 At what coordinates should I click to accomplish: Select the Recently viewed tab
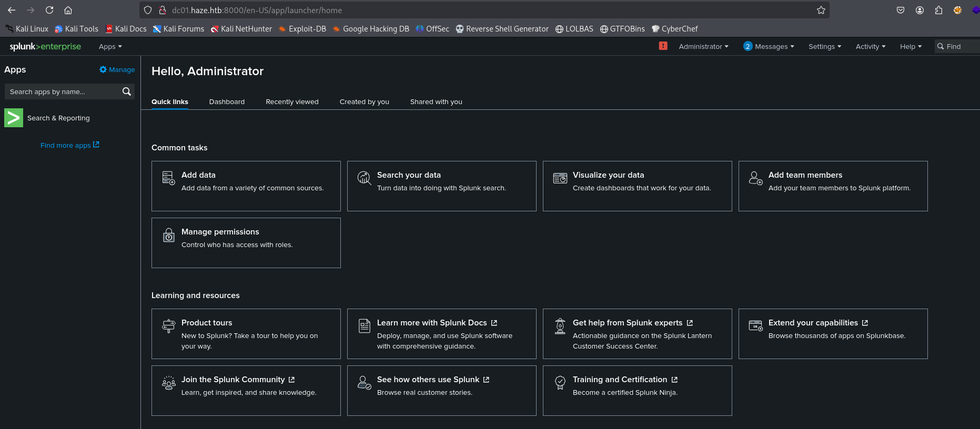292,101
